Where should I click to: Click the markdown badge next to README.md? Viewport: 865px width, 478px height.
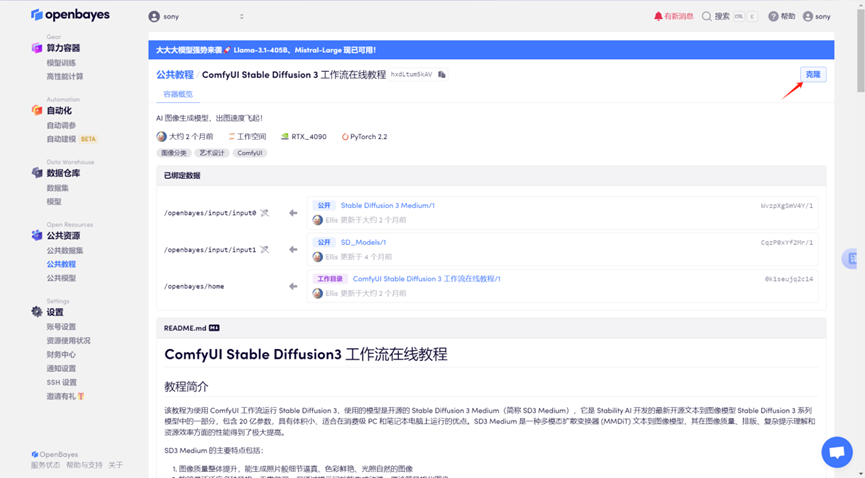pos(214,328)
